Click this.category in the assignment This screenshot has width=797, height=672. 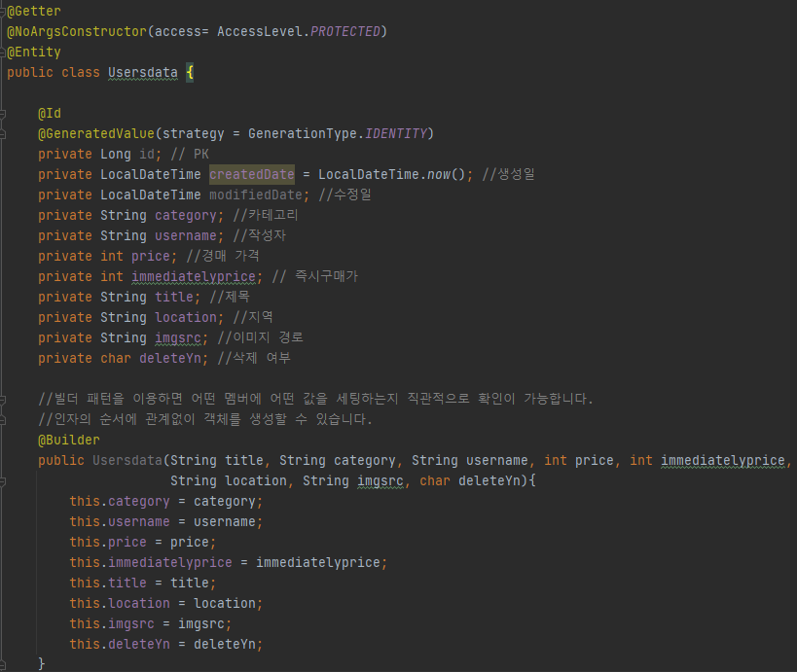coord(120,502)
